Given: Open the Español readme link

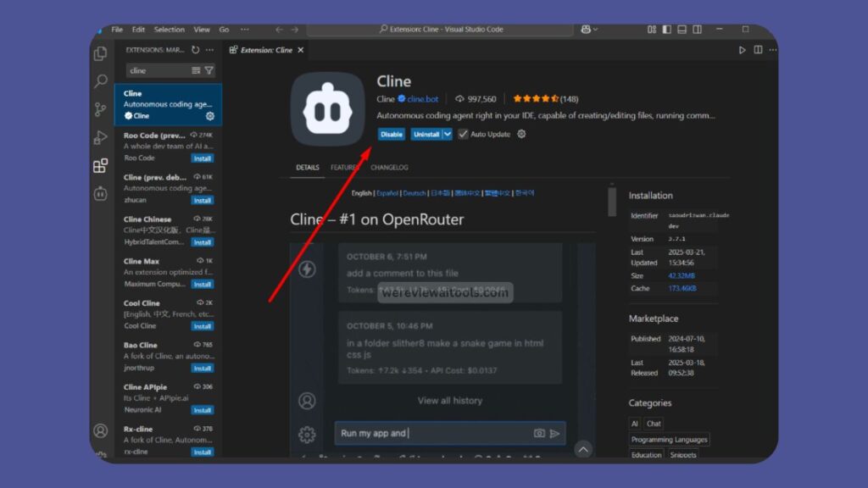Looking at the screenshot, I should coord(387,193).
